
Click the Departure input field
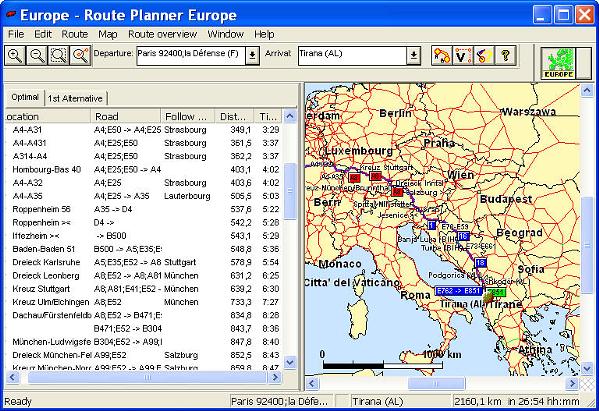tap(191, 56)
